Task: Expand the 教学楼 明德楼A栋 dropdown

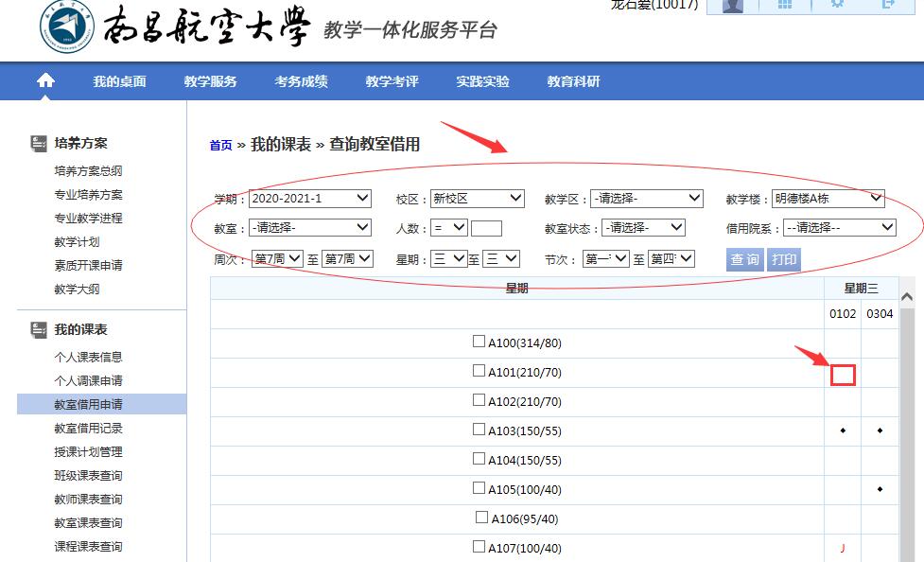Action: tap(828, 199)
